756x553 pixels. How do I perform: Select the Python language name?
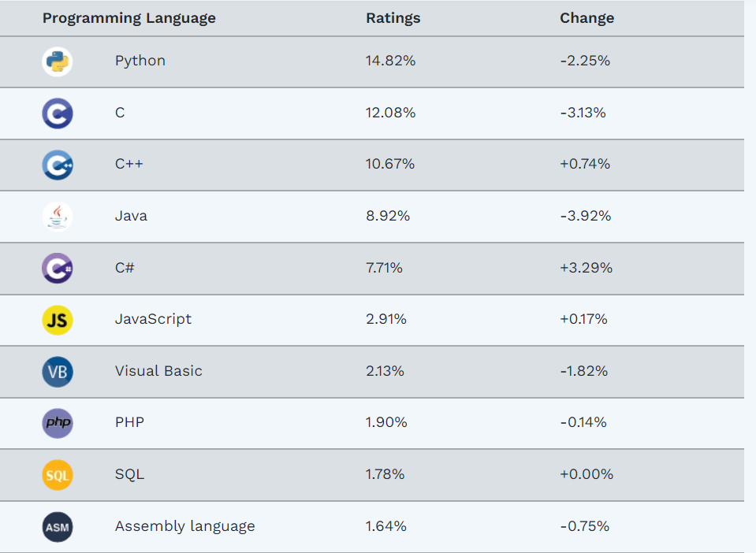pyautogui.click(x=140, y=61)
